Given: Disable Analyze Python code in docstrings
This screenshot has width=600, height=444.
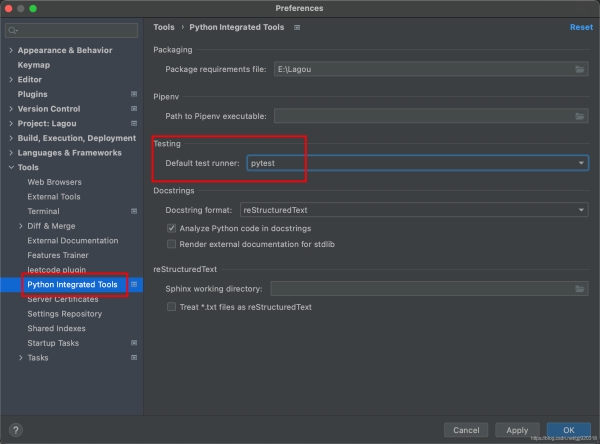Looking at the screenshot, I should pos(171,229).
